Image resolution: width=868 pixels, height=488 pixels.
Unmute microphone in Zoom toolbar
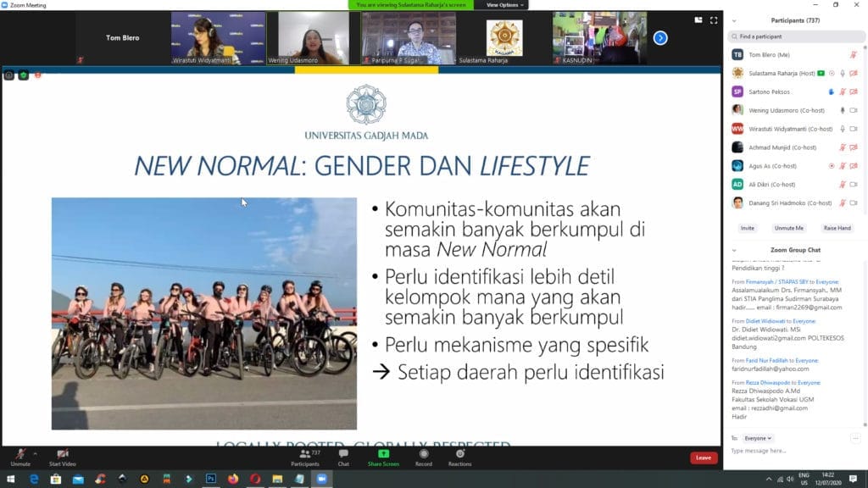[20, 457]
